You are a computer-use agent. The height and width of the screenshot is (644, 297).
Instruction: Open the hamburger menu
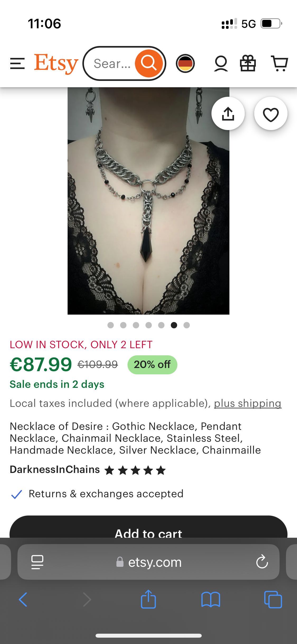(17, 63)
